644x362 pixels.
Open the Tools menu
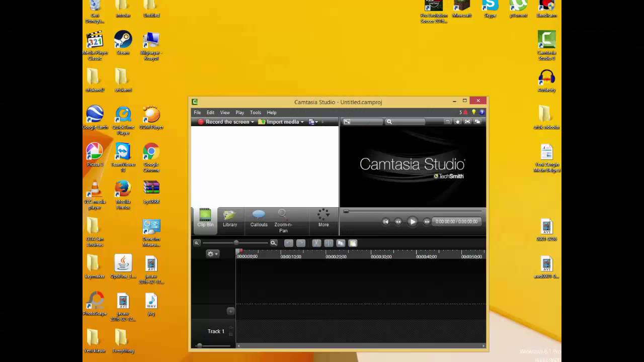[256, 113]
